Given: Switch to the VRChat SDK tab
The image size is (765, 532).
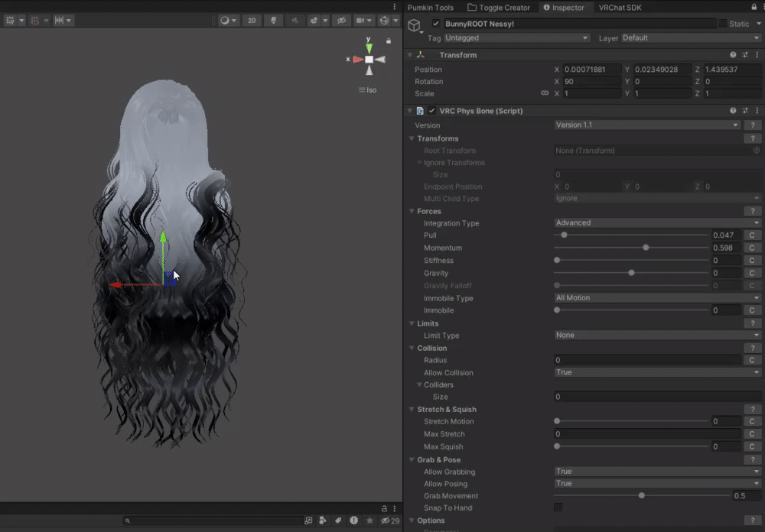Looking at the screenshot, I should (620, 8).
